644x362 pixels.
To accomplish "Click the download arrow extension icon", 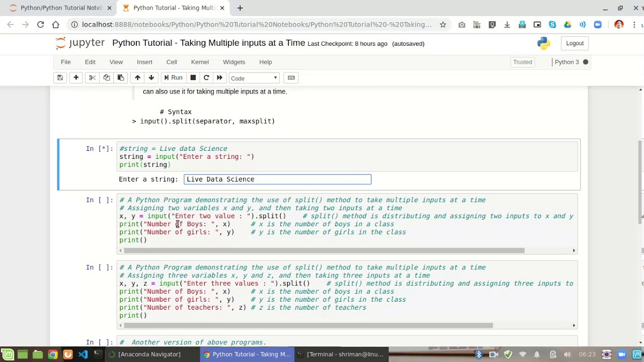I will pos(507,25).
